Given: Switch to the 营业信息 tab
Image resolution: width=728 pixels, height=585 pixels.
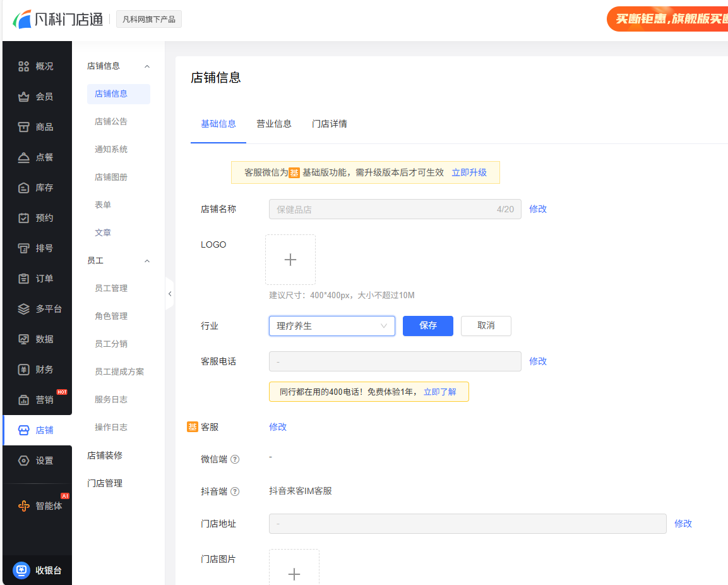Looking at the screenshot, I should point(273,124).
